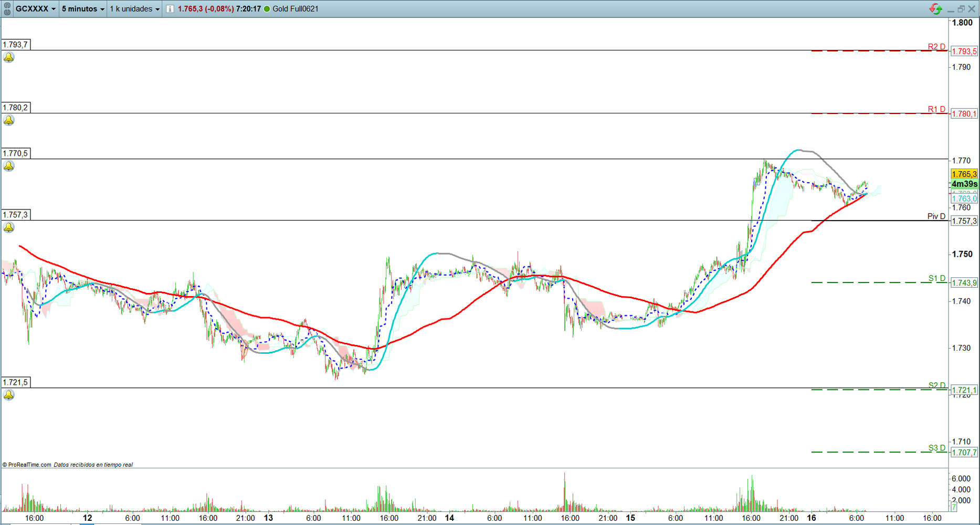Click the cyan 1.763,0 indicator price tag
This screenshot has height=525, width=980.
(964, 198)
